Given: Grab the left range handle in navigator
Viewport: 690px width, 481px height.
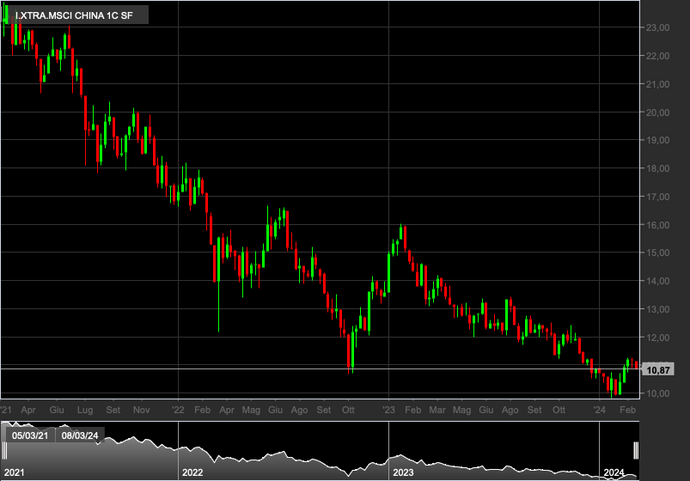Looking at the screenshot, I should pos(4,449).
